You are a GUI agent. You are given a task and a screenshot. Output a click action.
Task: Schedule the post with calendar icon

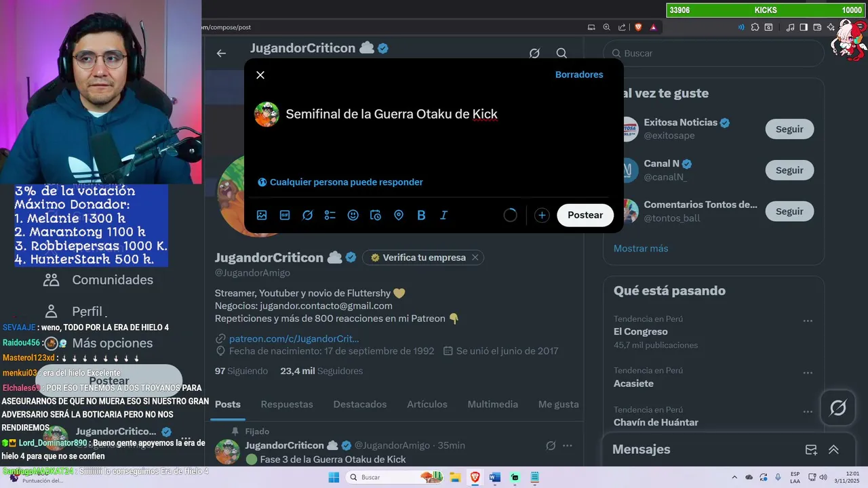(x=376, y=215)
